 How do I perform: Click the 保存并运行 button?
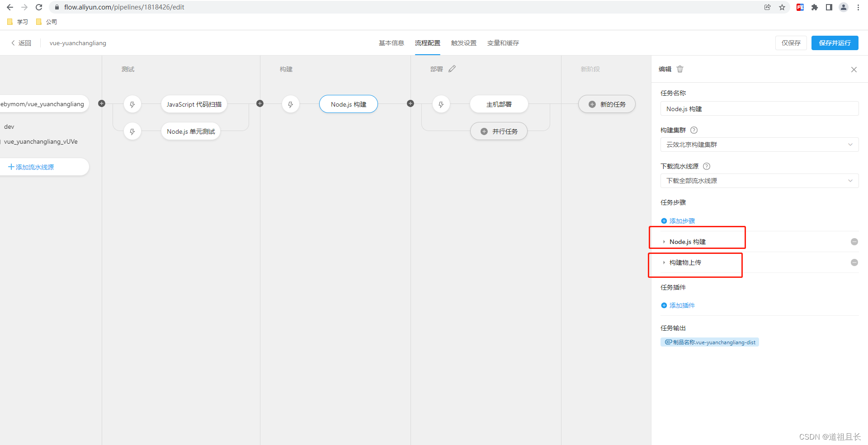(835, 43)
